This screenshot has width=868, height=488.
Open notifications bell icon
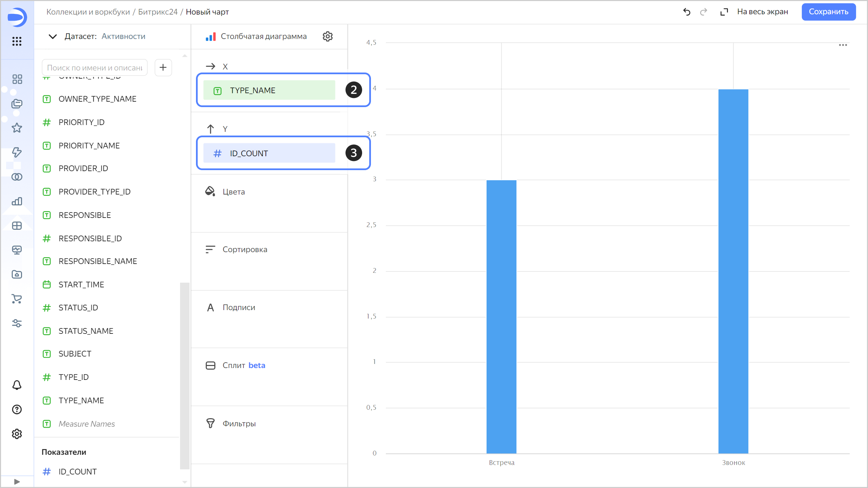(x=17, y=385)
